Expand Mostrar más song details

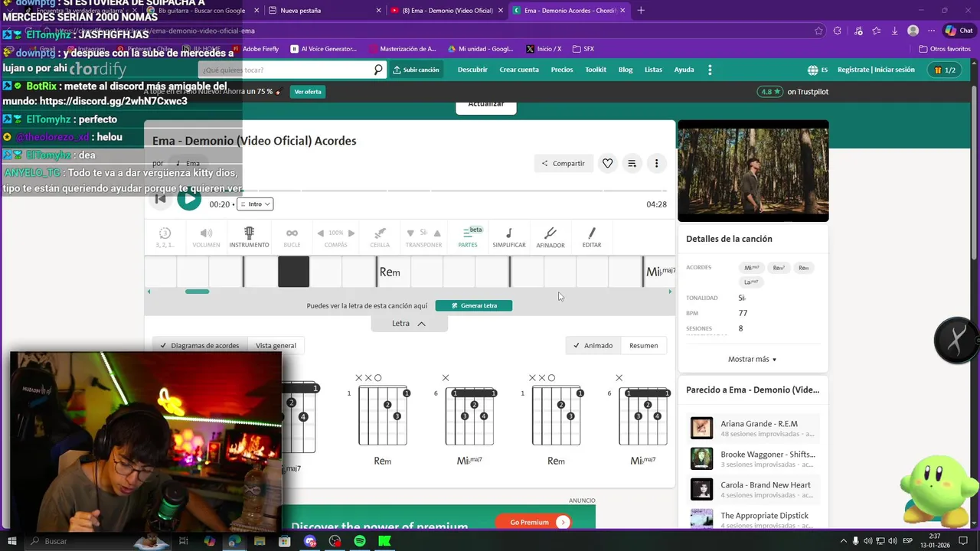pos(752,359)
